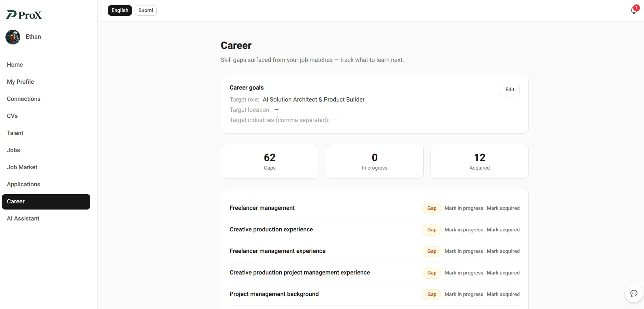Switch language to Suomi
644x309 pixels.
[146, 10]
